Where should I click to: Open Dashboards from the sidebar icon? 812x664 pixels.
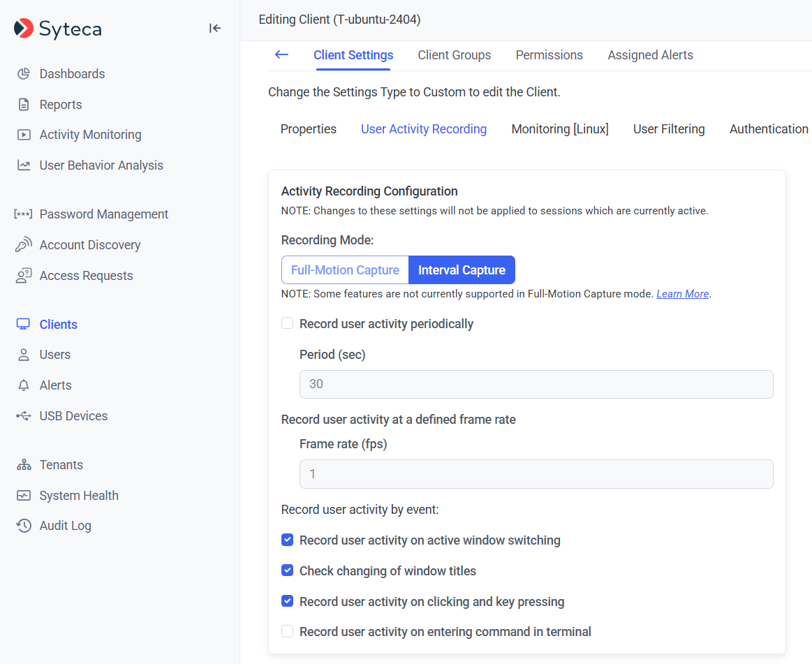[24, 74]
